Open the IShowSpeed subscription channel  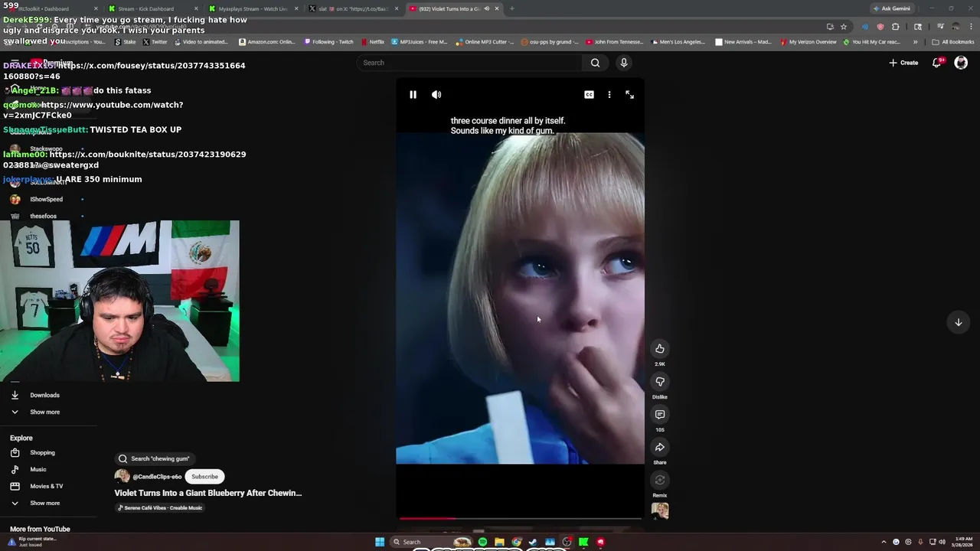(46, 200)
